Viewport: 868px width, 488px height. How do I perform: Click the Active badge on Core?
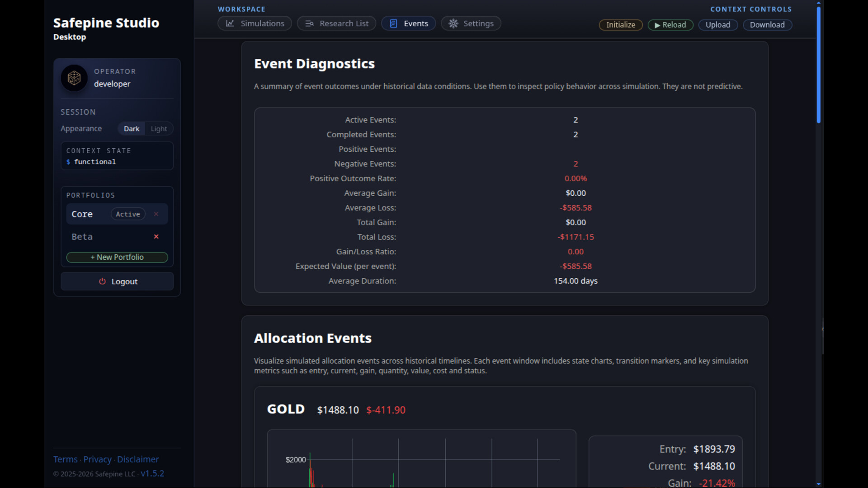tap(128, 214)
